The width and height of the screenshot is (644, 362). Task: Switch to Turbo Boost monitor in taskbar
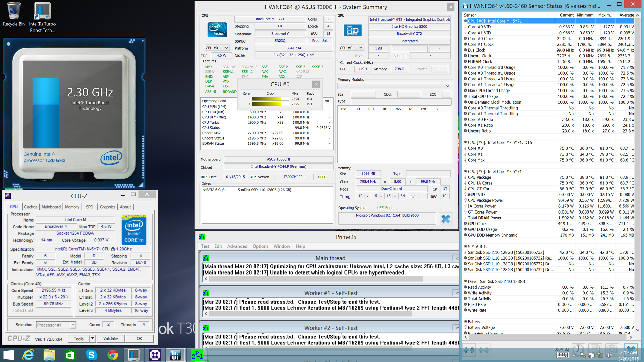134,355
